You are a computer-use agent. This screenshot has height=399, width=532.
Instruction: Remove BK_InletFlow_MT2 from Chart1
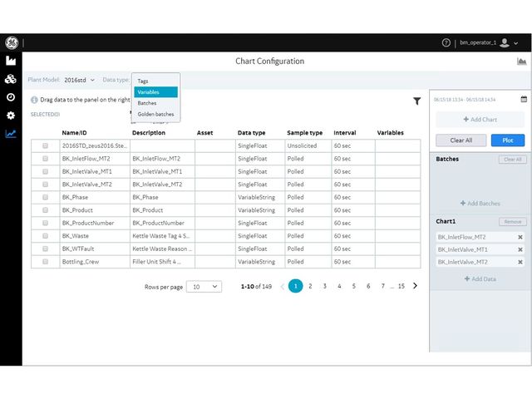520,237
